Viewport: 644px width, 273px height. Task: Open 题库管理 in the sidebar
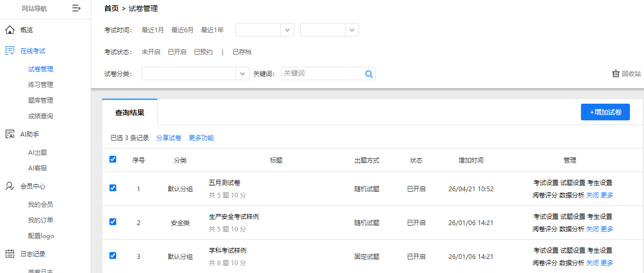tap(41, 100)
